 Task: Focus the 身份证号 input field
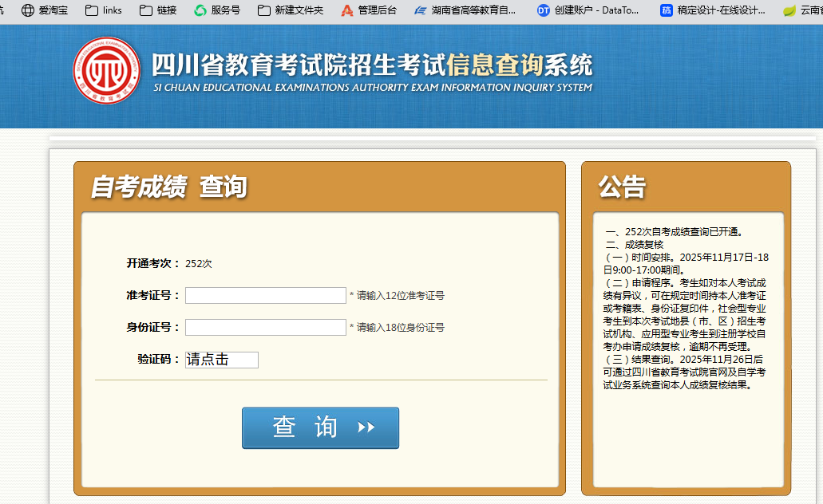tap(265, 328)
